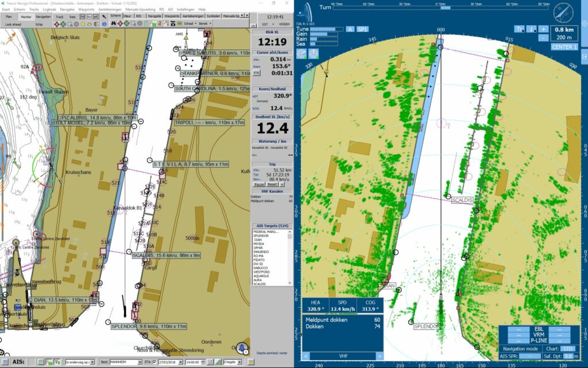Select the black arrow pointer tool
588x368 pixels.
point(105,17)
